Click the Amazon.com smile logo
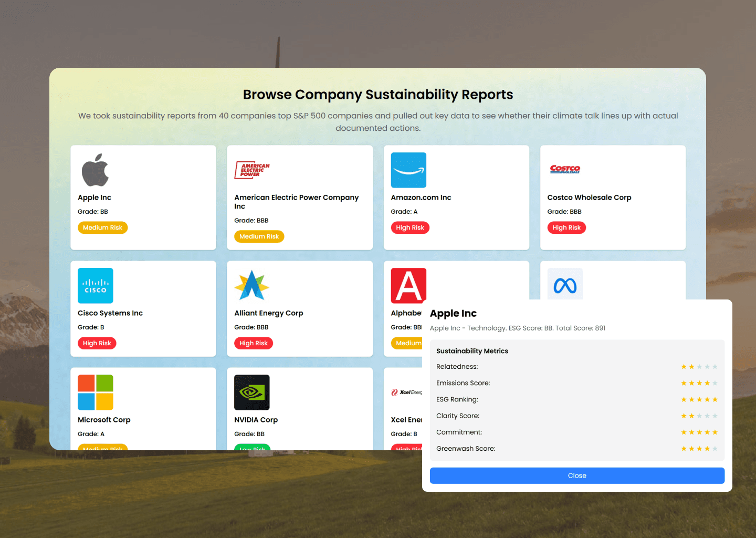The height and width of the screenshot is (538, 756). pos(408,170)
